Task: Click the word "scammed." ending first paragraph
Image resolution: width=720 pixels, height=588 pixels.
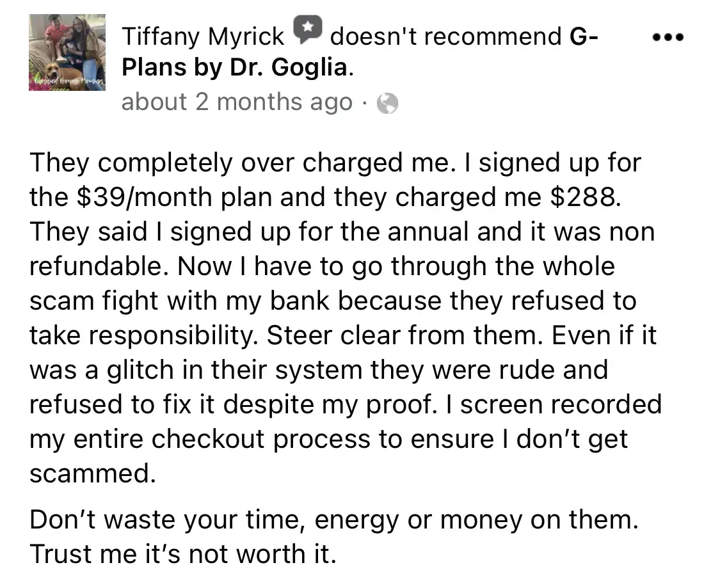Action: (x=92, y=473)
